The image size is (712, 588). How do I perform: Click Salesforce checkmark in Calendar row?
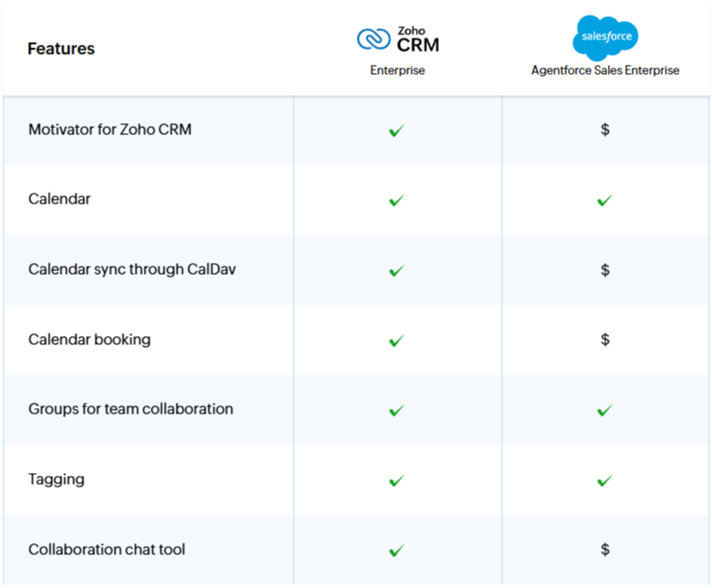[604, 200]
